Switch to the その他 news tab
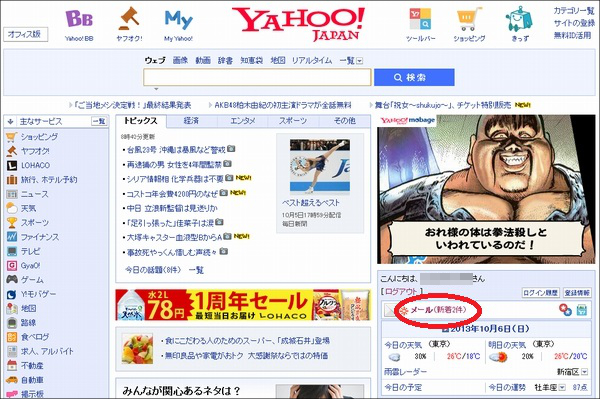Viewport: 600px width, 399px height. [x=344, y=121]
